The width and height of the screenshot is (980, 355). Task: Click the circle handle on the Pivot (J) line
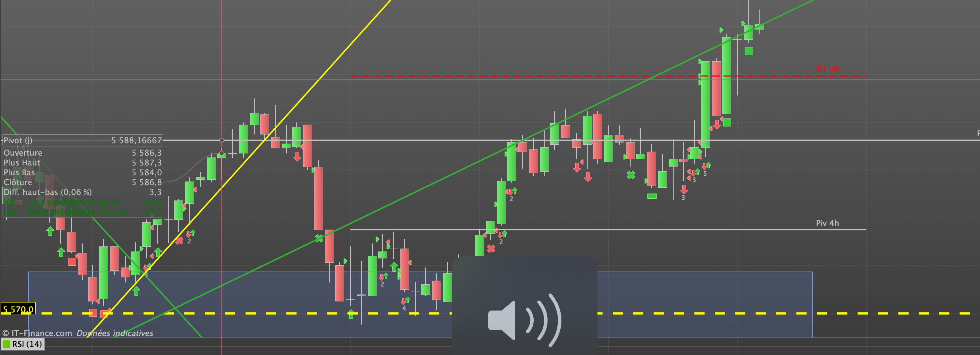coord(222,140)
